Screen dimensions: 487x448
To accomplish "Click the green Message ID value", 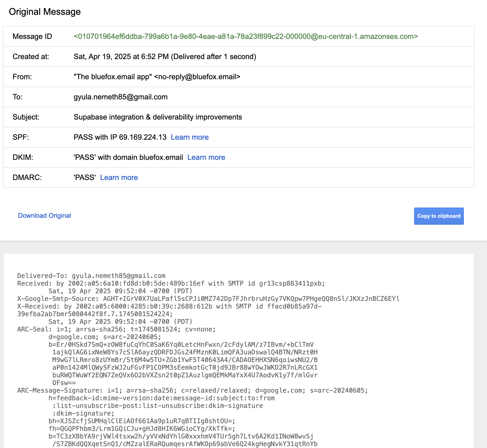I will click(245, 36).
